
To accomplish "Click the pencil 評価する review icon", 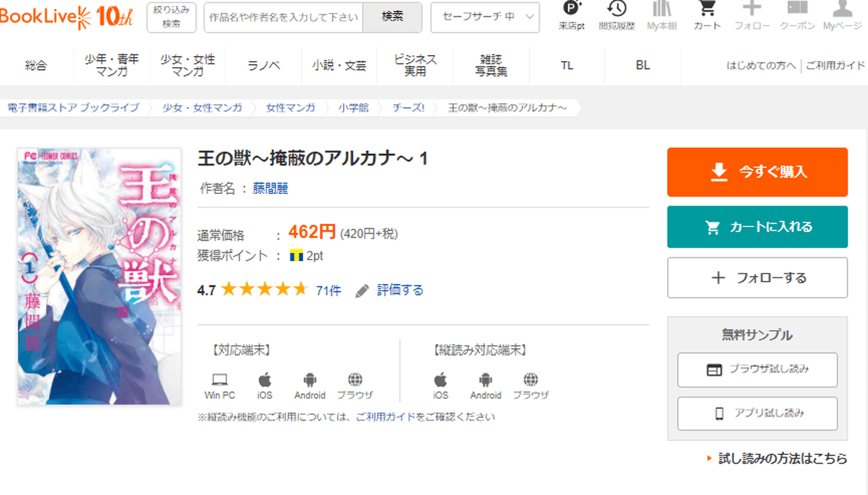I will [363, 291].
